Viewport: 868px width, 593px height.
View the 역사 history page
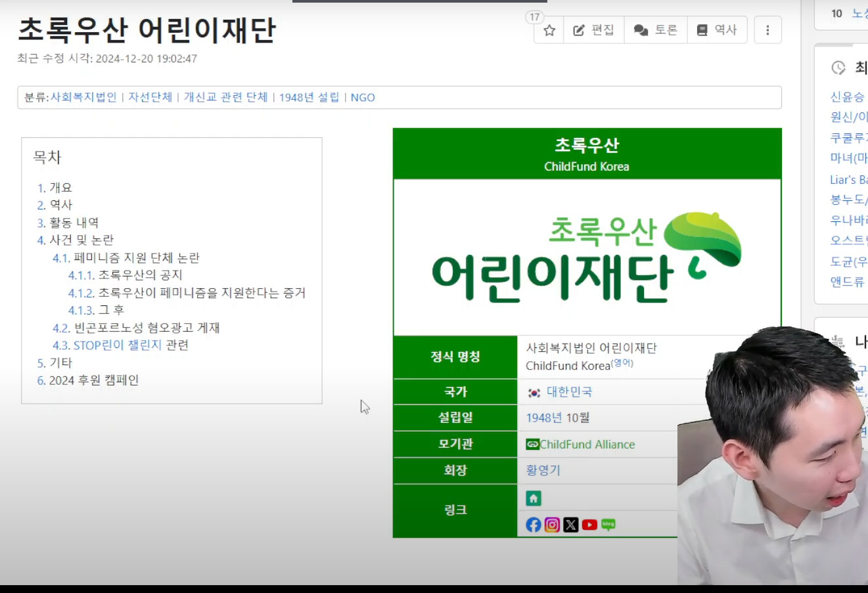(718, 30)
